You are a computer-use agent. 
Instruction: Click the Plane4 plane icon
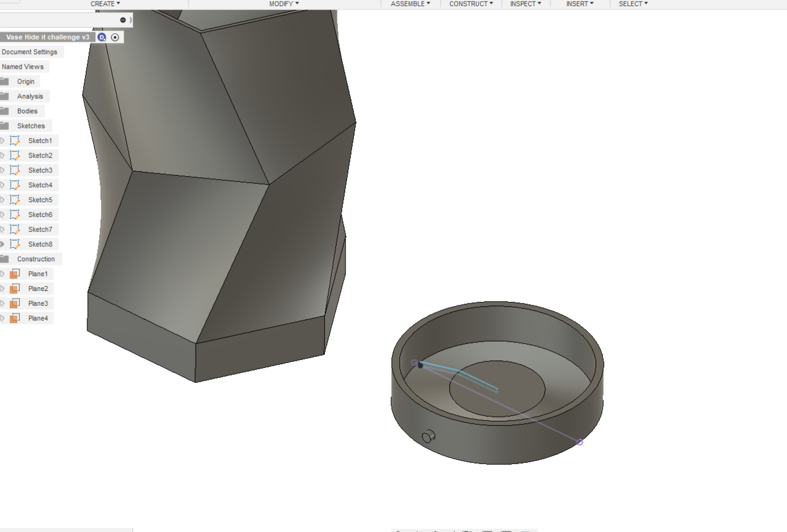click(x=15, y=318)
